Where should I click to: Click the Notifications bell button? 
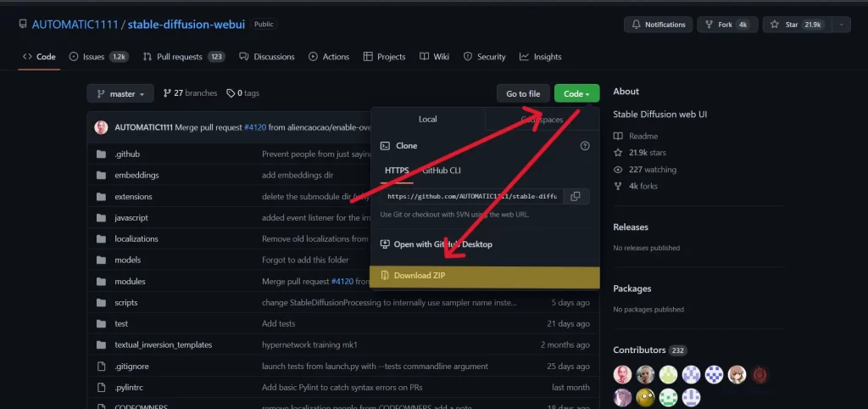point(658,25)
